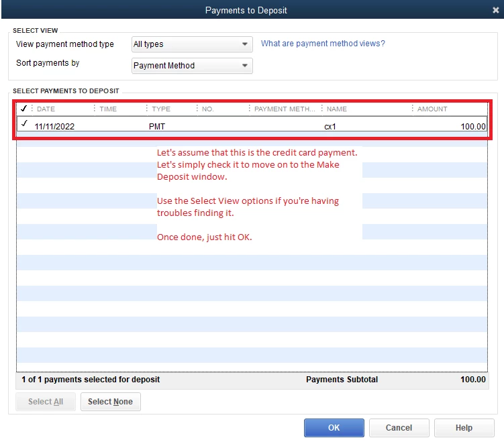Sort by the PAYMENT METH... column header
504x444 pixels.
click(285, 109)
